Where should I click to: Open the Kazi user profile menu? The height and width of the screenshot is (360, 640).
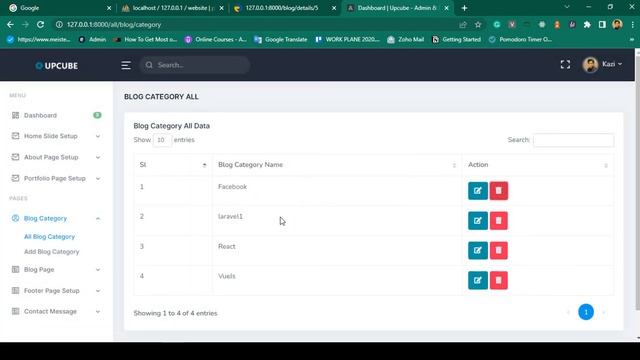tap(602, 64)
